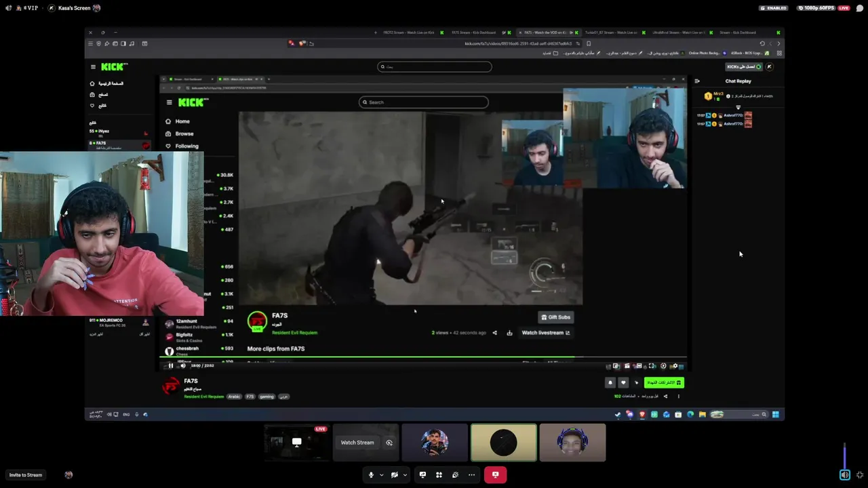This screenshot has height=488, width=868.
Task: Click the green Arabic gift subscriptions button
Action: pyautogui.click(x=664, y=383)
